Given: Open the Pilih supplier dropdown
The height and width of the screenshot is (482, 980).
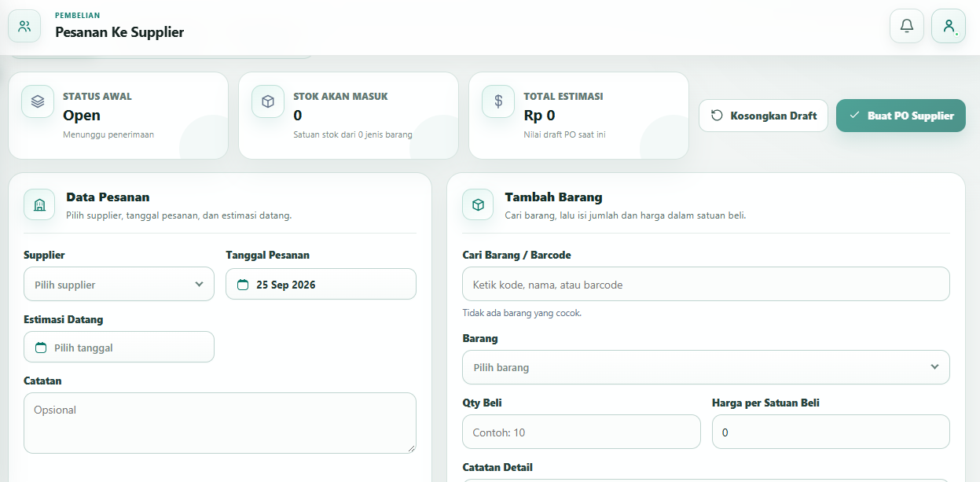Looking at the screenshot, I should coord(119,284).
